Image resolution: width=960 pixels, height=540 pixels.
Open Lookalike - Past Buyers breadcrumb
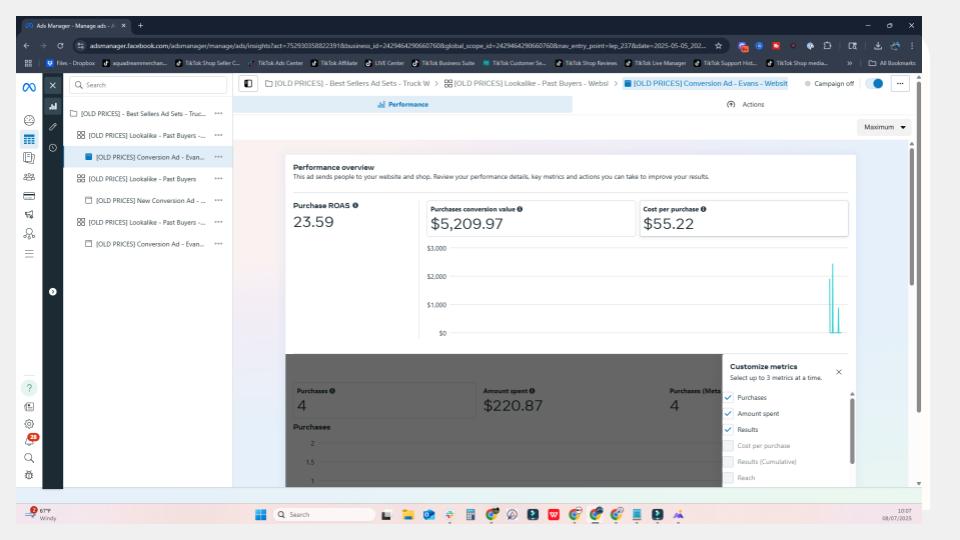coord(526,83)
